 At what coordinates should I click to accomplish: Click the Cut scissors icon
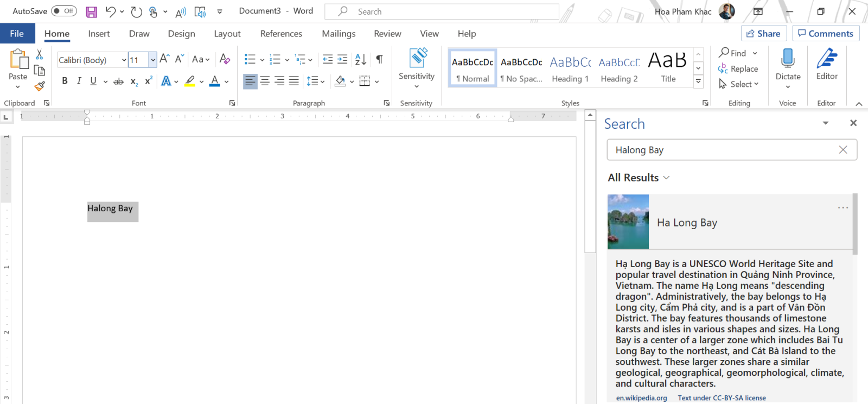tap(39, 54)
